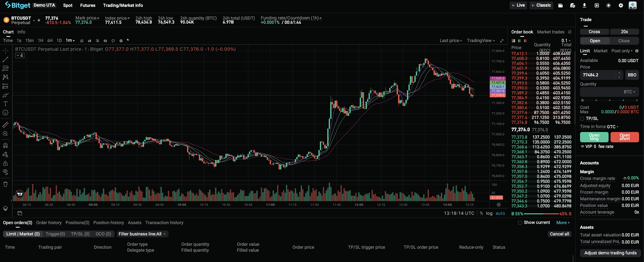The height and width of the screenshot is (262, 644).
Task: Toggle the log scale option
Action: coord(489,213)
